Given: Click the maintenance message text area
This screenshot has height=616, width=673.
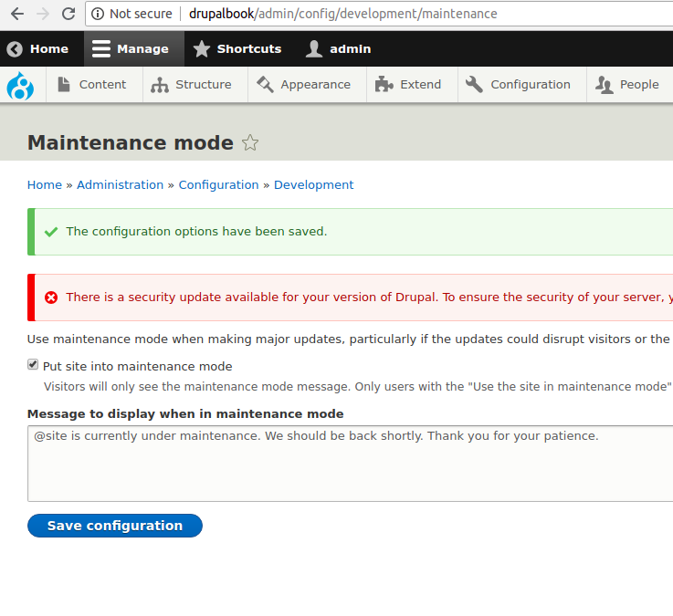Looking at the screenshot, I should click(351, 464).
